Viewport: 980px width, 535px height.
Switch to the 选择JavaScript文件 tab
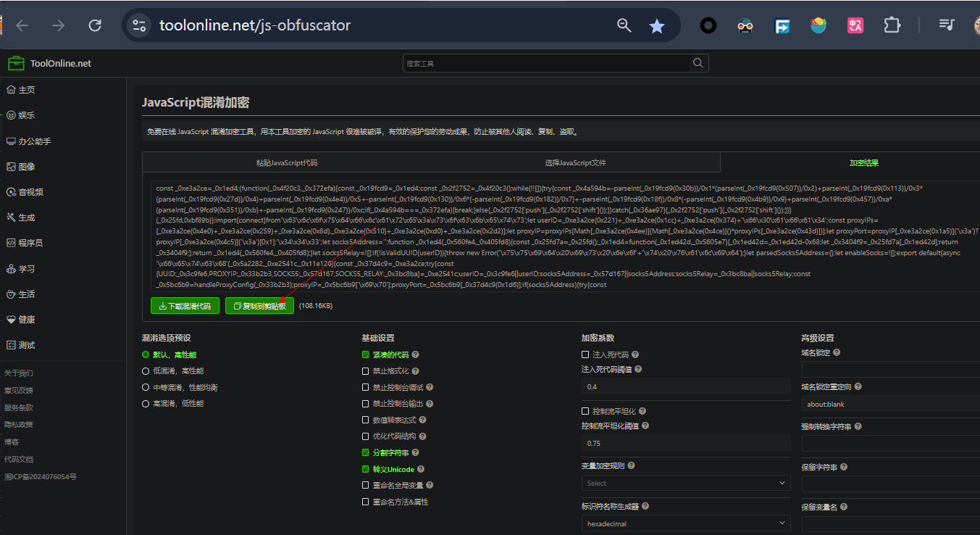click(576, 162)
